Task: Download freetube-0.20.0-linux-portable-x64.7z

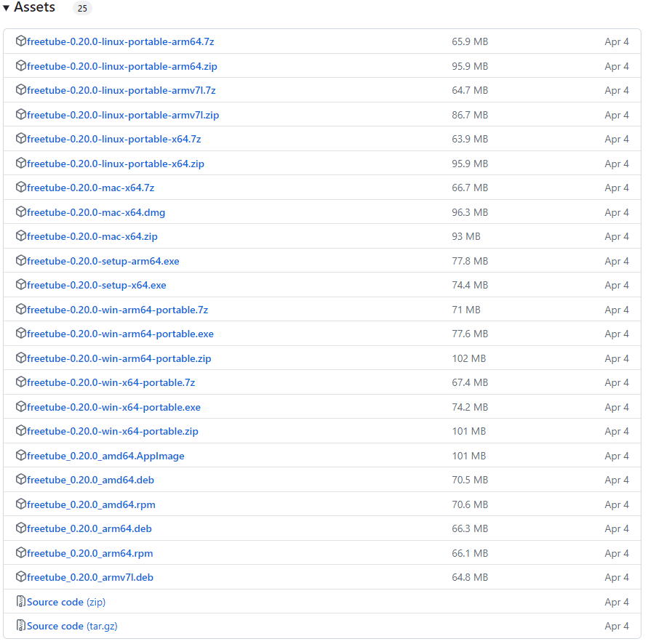Action: (x=113, y=140)
